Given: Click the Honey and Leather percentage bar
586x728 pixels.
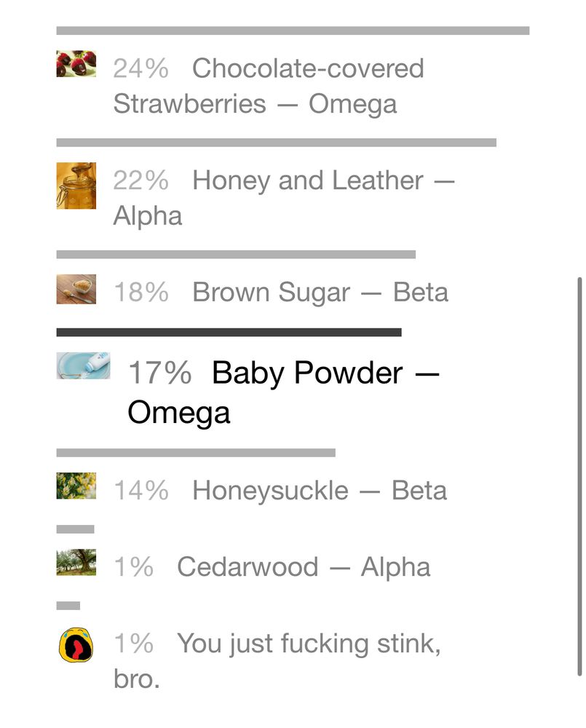Looking at the screenshot, I should pos(276,143).
